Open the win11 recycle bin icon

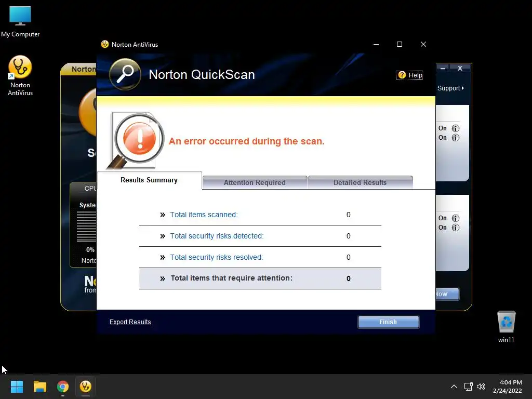pyautogui.click(x=506, y=326)
